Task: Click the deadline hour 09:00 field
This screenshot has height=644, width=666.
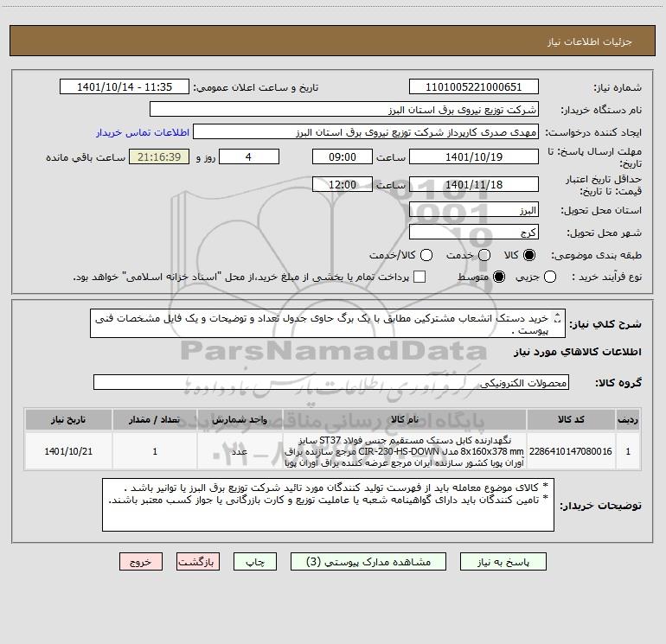Action: click(x=343, y=156)
